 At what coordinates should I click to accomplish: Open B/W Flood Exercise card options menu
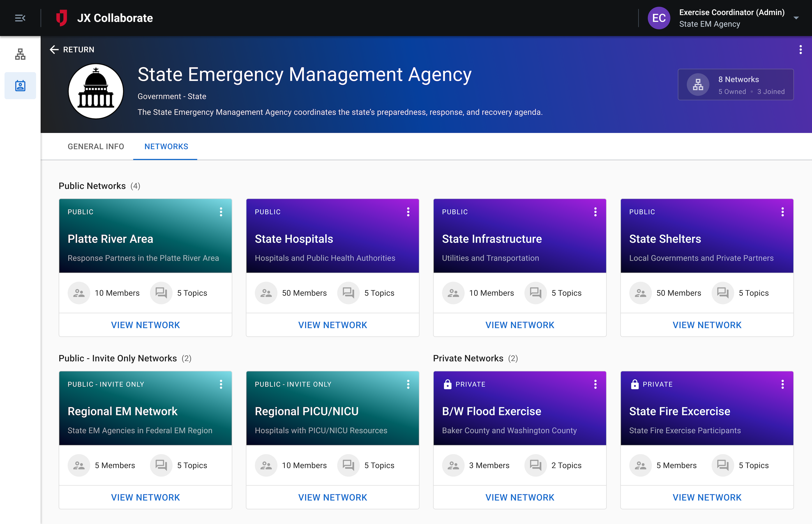pos(595,384)
